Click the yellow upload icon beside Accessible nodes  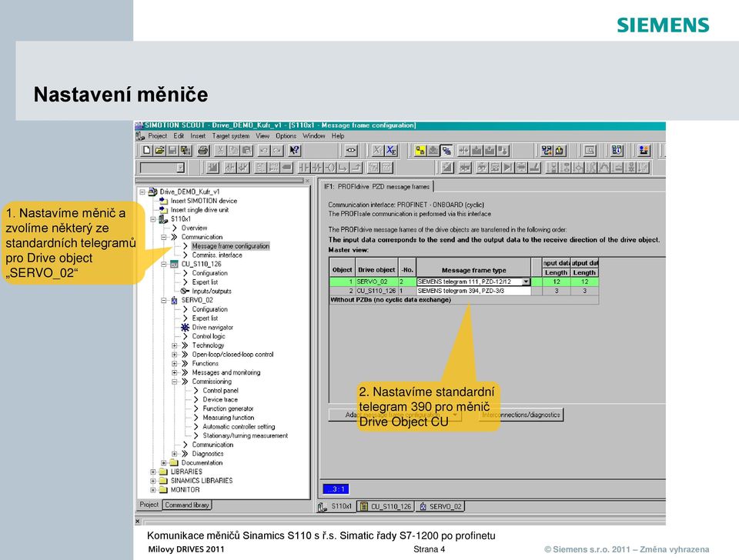click(x=560, y=150)
